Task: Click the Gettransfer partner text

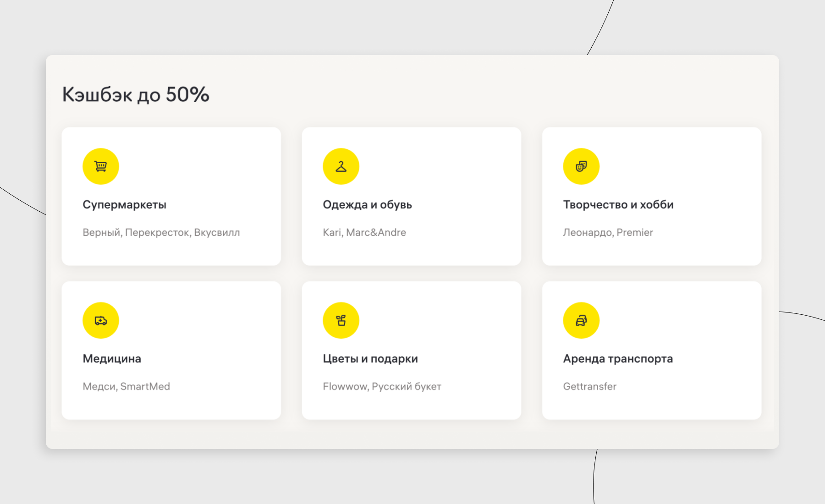Action: pos(589,387)
